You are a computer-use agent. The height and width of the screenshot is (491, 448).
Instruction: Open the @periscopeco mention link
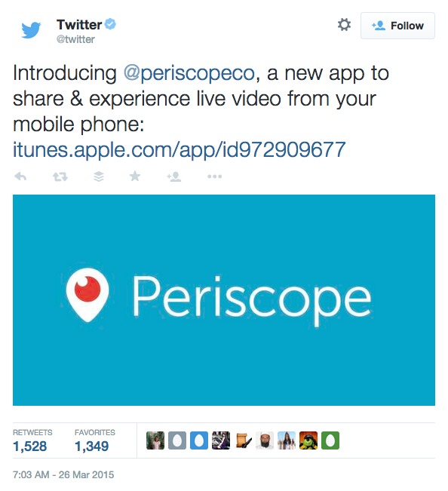pos(189,73)
